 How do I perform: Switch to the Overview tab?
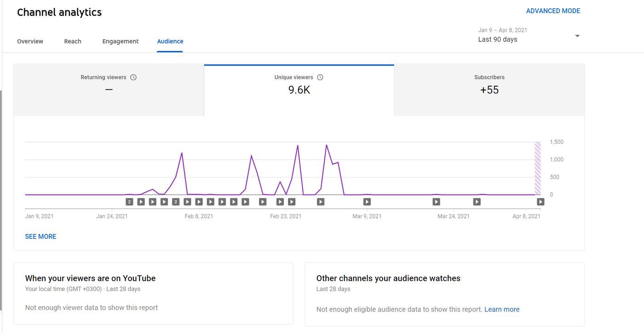[x=30, y=41]
